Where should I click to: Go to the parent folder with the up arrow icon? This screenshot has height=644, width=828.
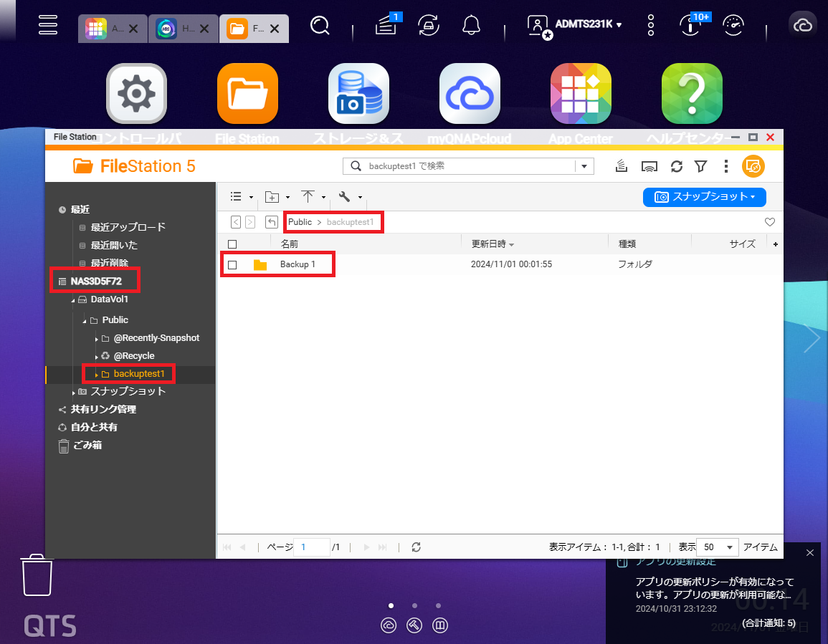click(x=272, y=222)
